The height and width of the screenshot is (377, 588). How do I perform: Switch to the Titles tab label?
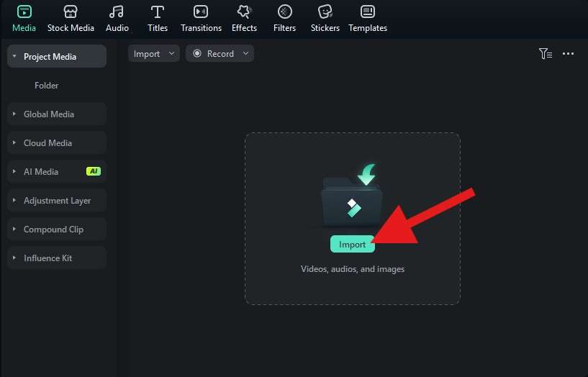(x=158, y=28)
